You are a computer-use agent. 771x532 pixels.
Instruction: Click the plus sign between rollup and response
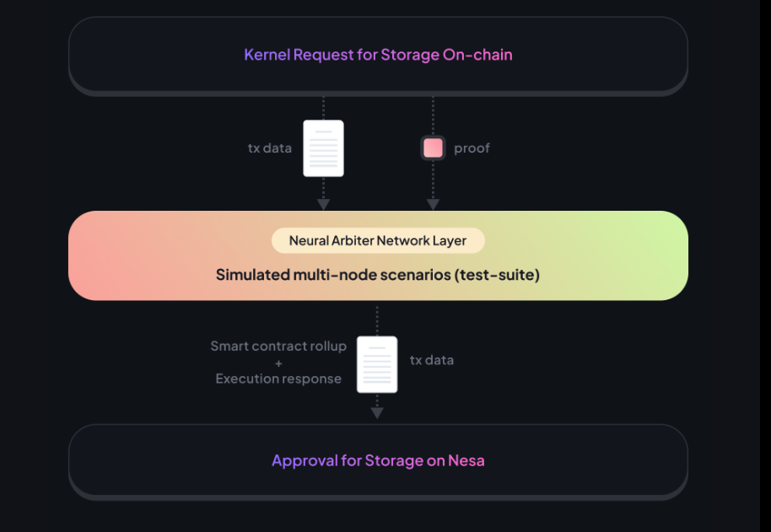[278, 363]
